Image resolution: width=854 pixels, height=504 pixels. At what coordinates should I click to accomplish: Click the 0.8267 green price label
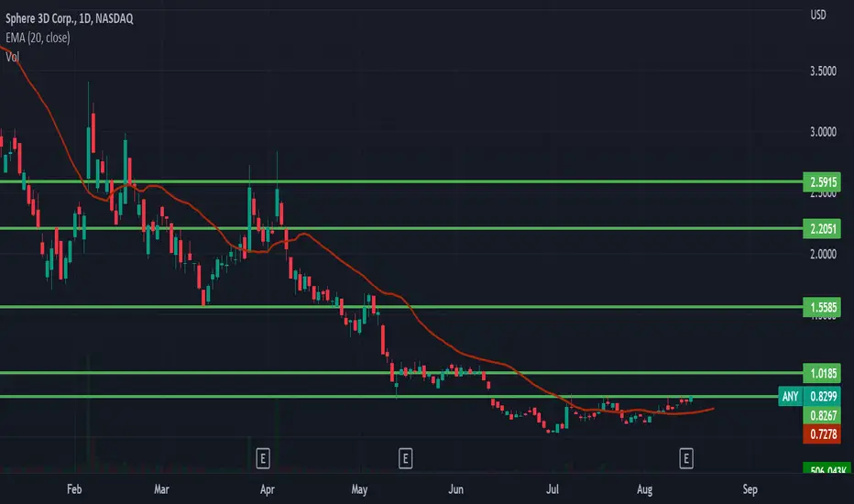click(822, 416)
